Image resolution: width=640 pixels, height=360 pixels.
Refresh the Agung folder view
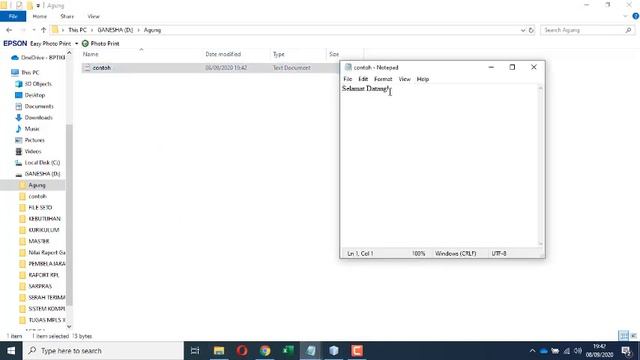pyautogui.click(x=531, y=30)
